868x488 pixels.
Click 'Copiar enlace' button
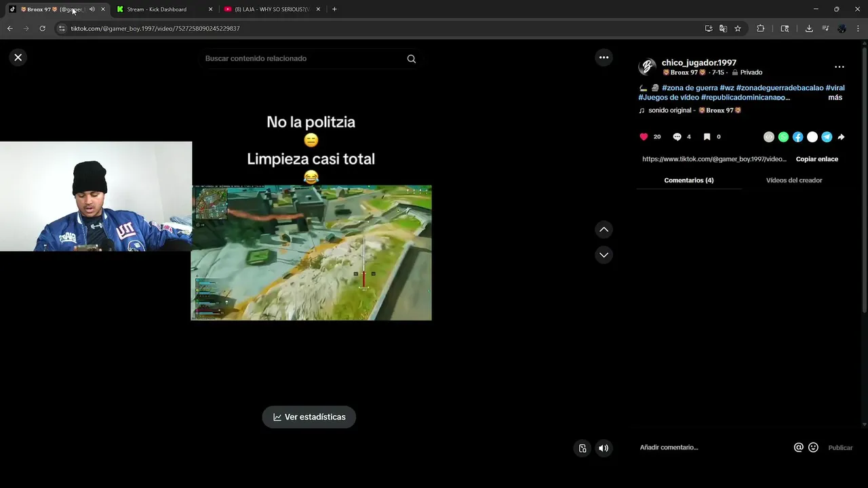817,159
